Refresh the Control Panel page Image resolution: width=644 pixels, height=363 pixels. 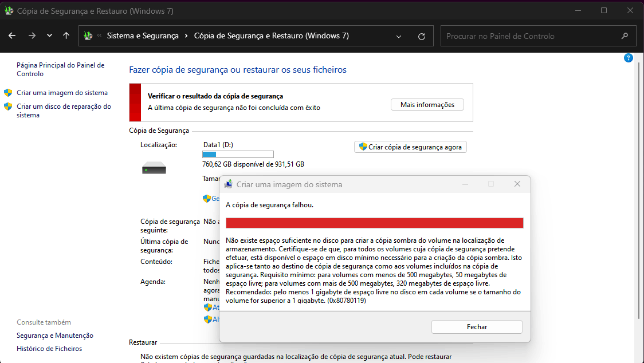tap(421, 36)
